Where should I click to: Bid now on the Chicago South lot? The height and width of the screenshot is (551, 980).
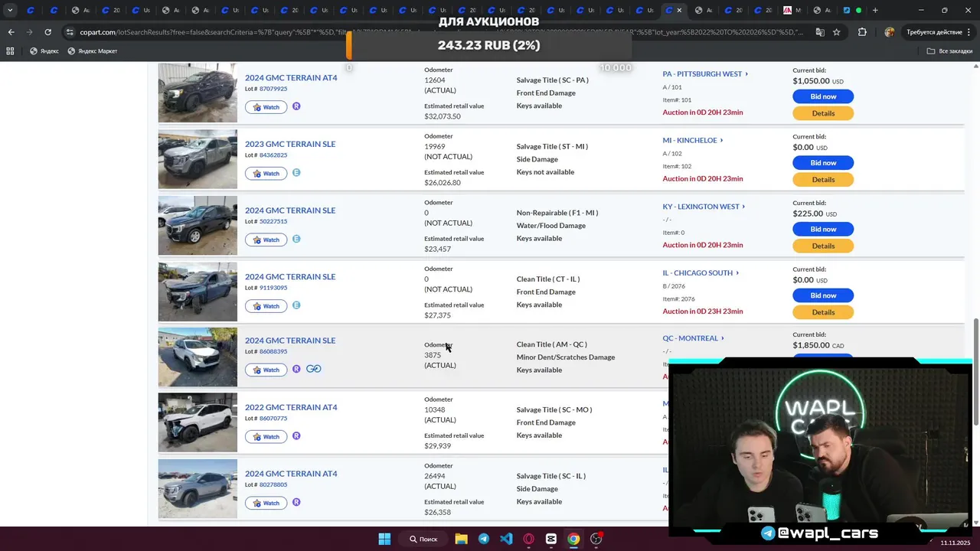pos(823,295)
